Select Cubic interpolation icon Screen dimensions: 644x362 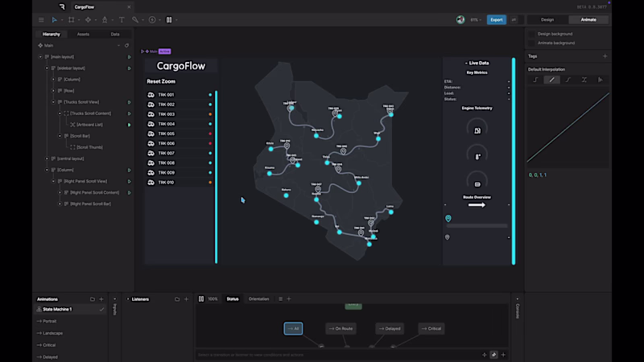point(568,80)
